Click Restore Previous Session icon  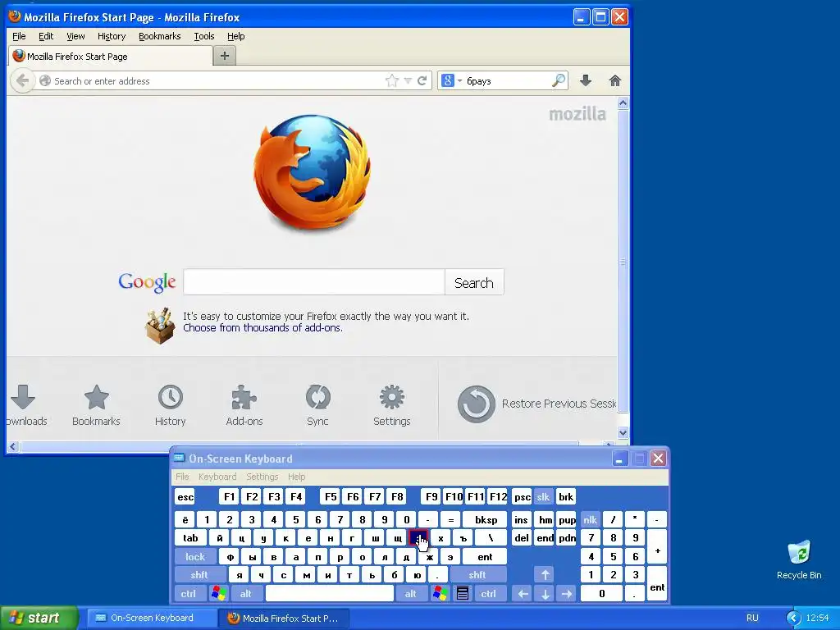pyautogui.click(x=477, y=404)
